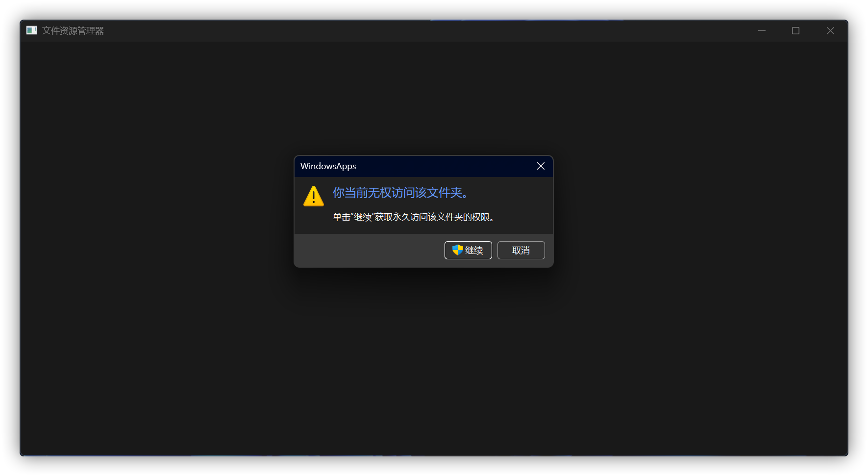
Task: Close the WindowsApps dialog with X
Action: coord(541,166)
